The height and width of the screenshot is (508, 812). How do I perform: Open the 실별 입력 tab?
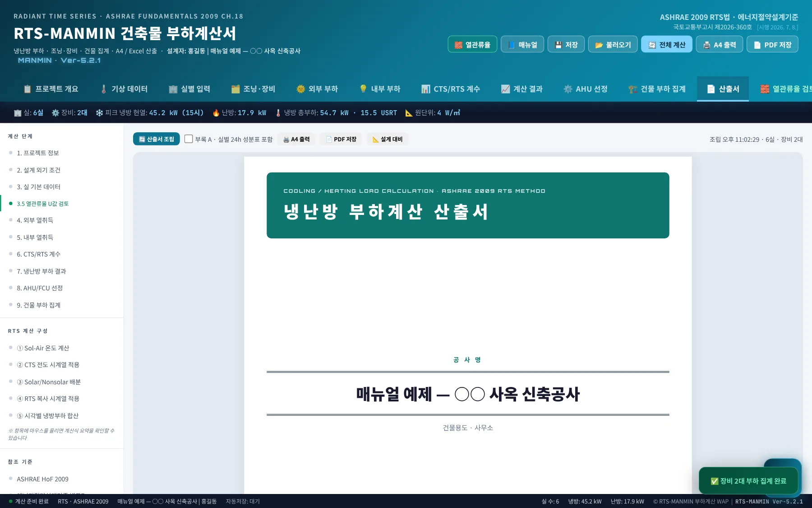click(x=189, y=89)
